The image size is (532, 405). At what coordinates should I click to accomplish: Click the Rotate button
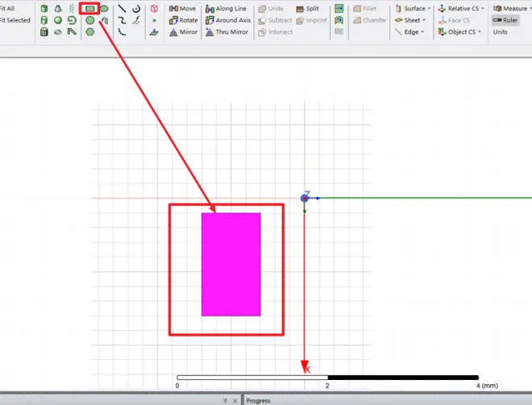coord(184,20)
